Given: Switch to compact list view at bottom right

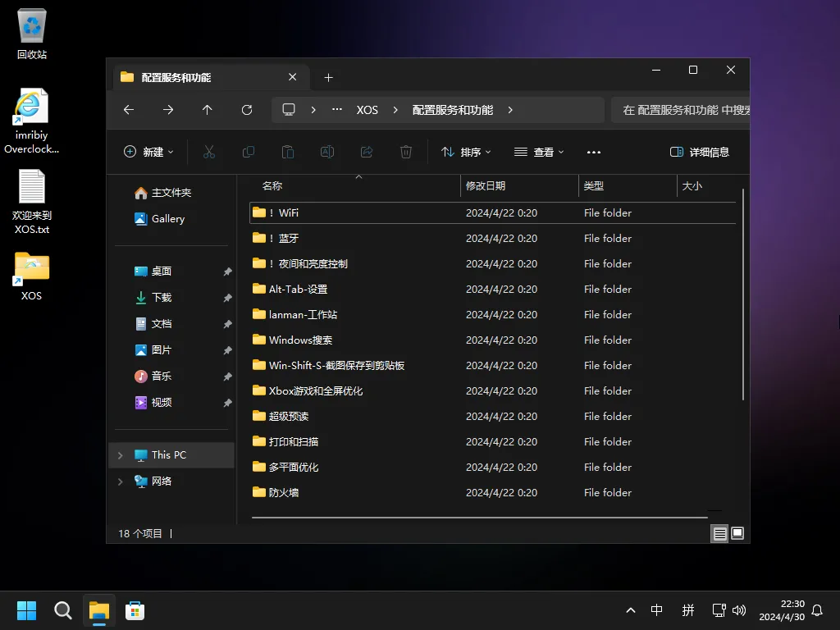Looking at the screenshot, I should coord(719,533).
